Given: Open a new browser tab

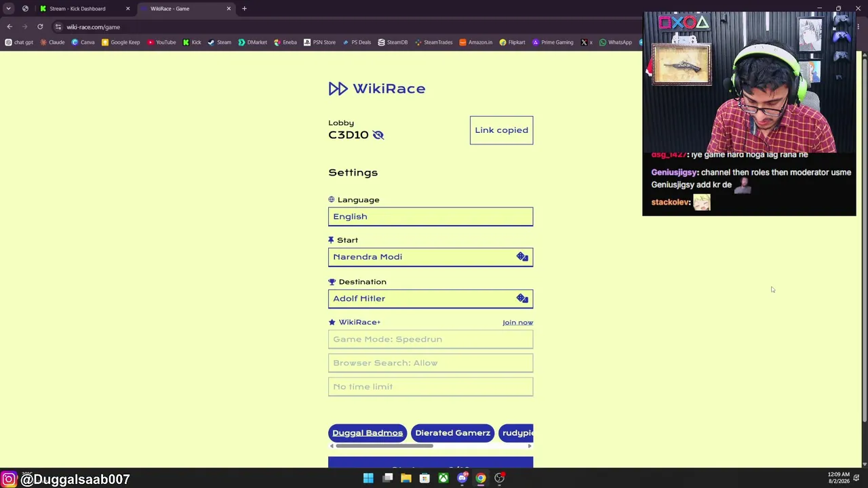Looking at the screenshot, I should [x=244, y=9].
